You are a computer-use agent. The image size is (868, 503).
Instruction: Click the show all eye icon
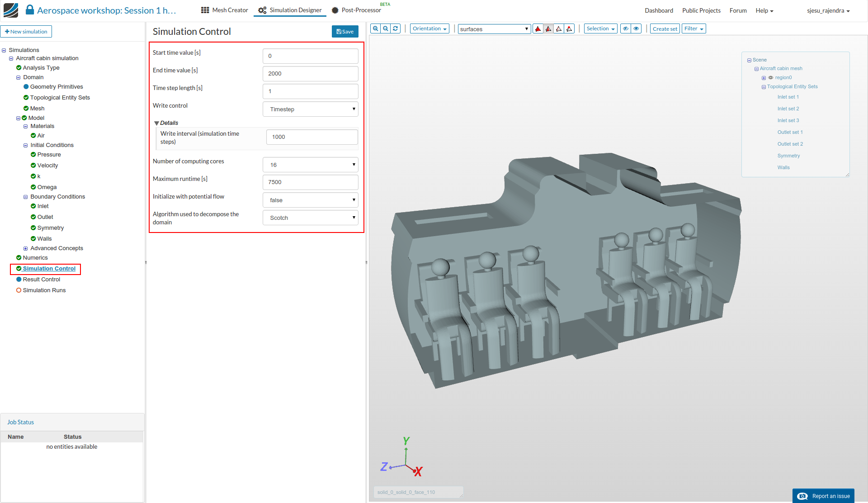coord(636,28)
